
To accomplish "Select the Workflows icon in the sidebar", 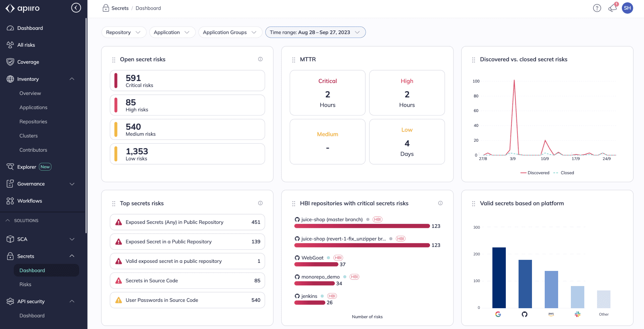I will click(x=9, y=201).
